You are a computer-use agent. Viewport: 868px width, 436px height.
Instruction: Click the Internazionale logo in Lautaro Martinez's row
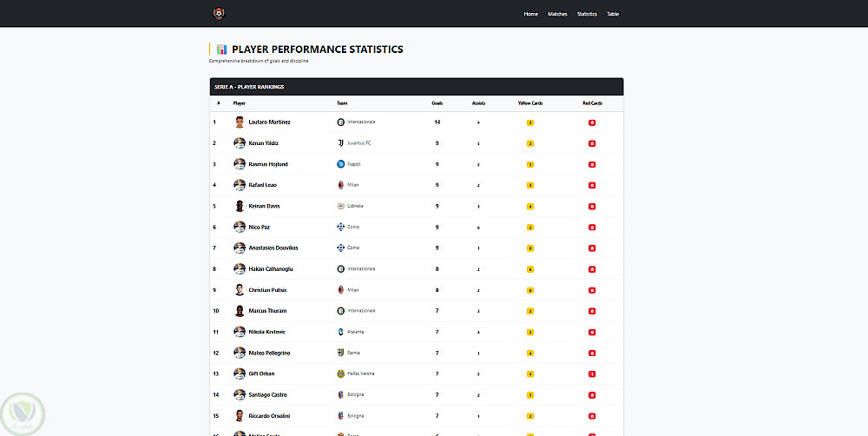pyautogui.click(x=340, y=122)
